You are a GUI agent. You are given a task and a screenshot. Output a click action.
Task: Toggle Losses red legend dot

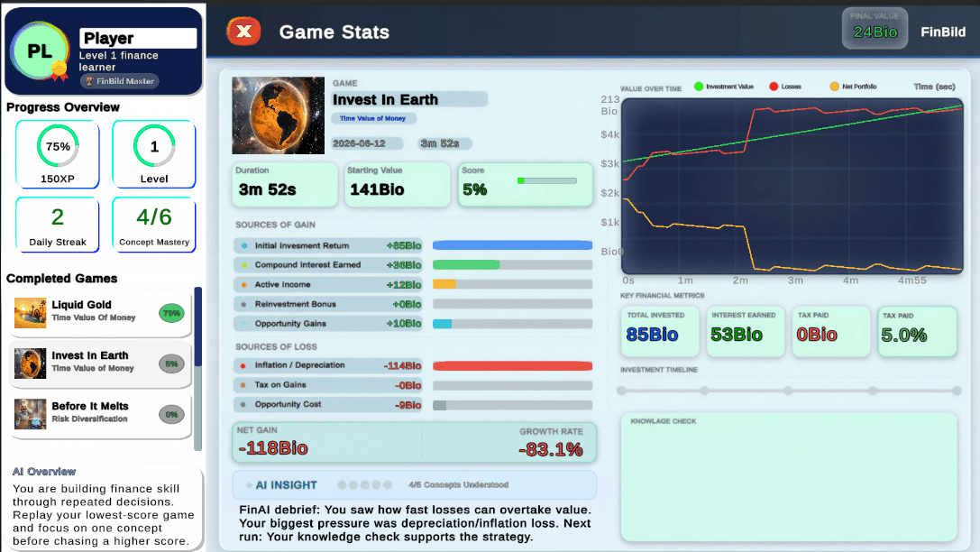coord(774,87)
